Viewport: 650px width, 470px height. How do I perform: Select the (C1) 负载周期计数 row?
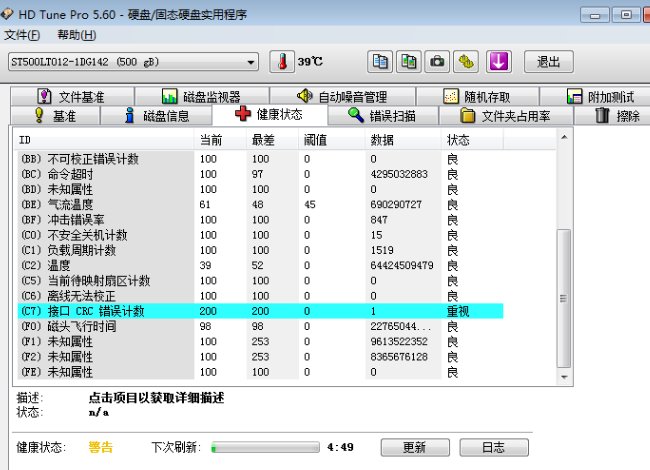260,250
